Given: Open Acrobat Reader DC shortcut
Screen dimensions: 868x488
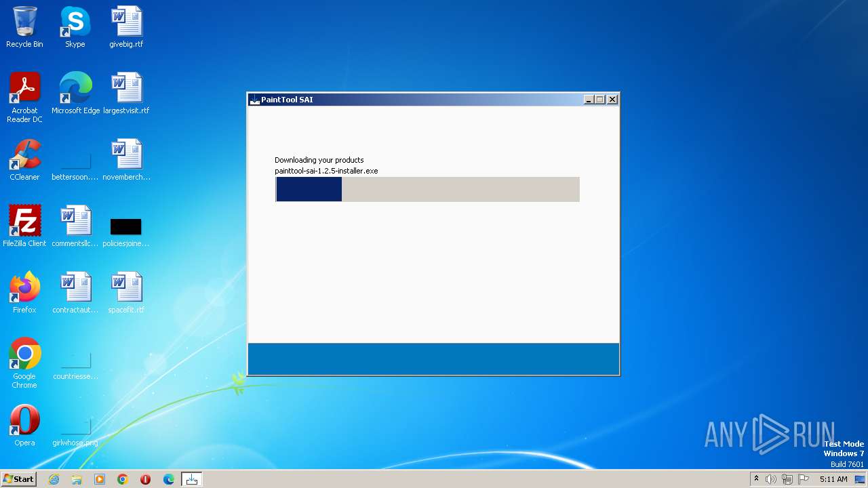Looking at the screenshot, I should pyautogui.click(x=24, y=97).
